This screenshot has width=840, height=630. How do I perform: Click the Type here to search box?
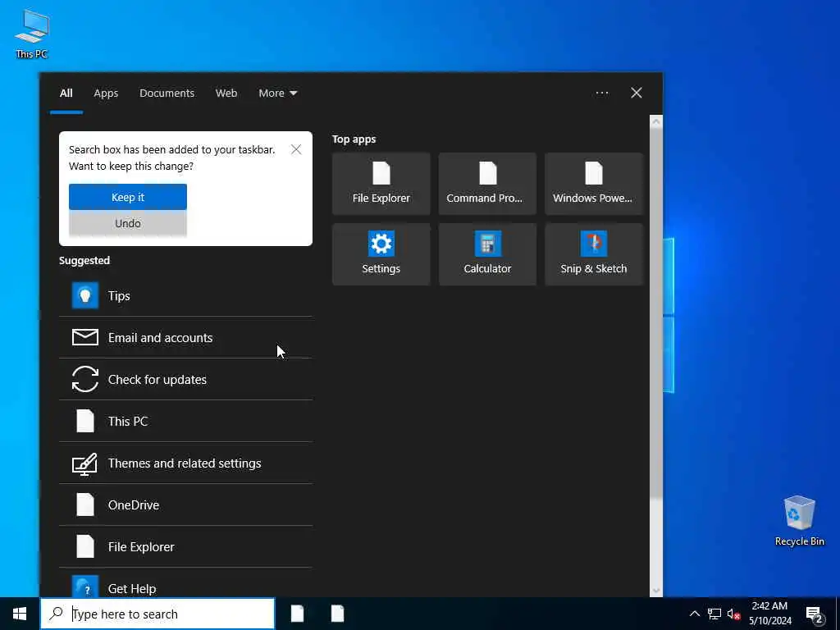click(x=157, y=614)
